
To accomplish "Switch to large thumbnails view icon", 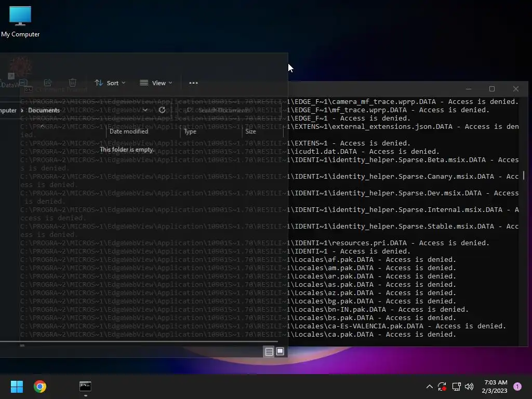I will pos(280,351).
